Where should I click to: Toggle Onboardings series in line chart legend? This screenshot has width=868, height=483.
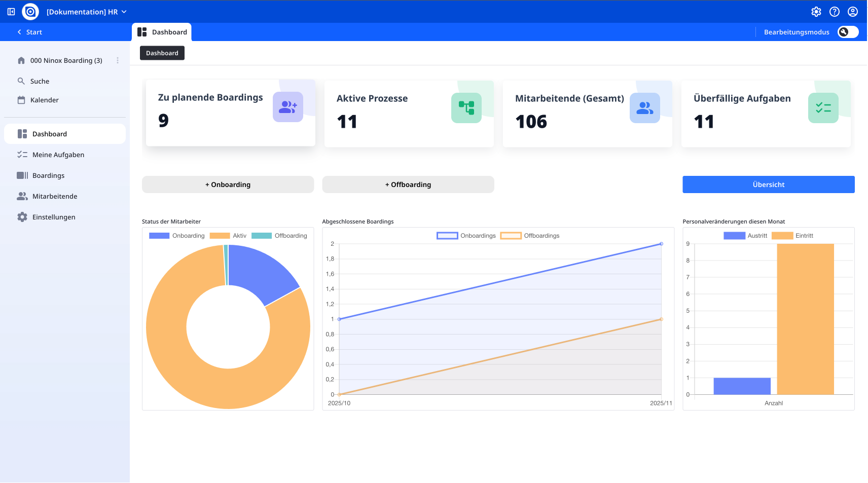pyautogui.click(x=447, y=236)
